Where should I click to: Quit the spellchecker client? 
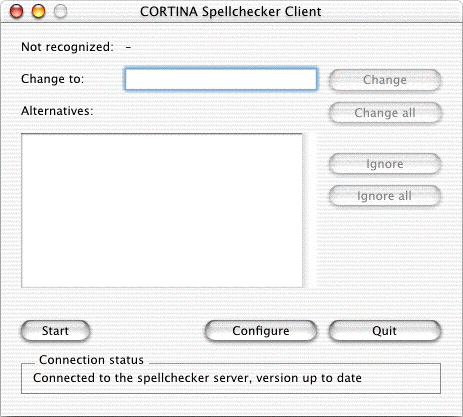coord(385,331)
